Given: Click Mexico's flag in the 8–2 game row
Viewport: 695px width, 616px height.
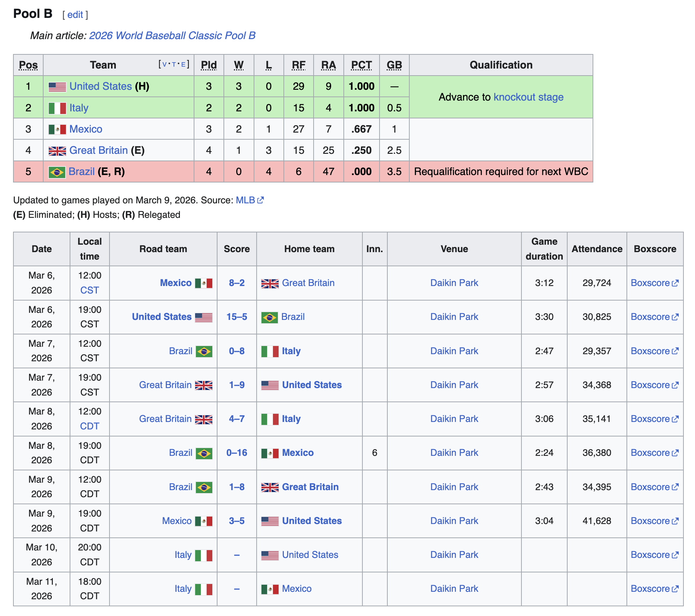Looking at the screenshot, I should click(x=204, y=283).
